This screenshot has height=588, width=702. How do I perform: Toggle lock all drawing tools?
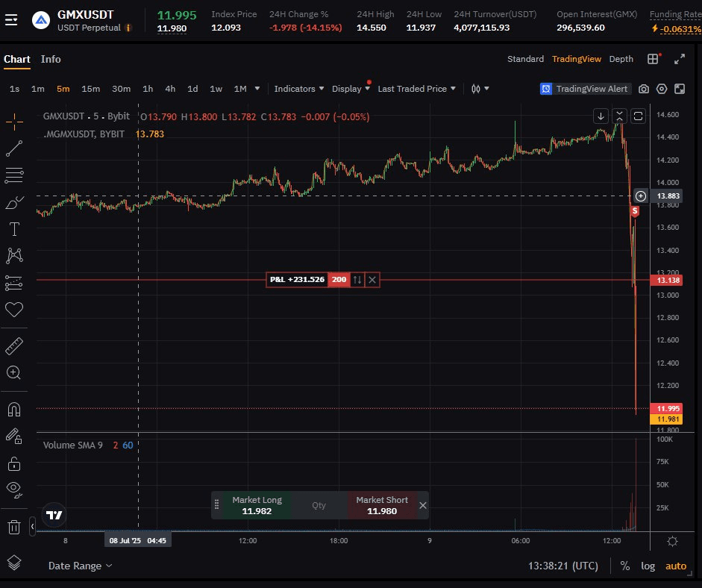[x=14, y=464]
